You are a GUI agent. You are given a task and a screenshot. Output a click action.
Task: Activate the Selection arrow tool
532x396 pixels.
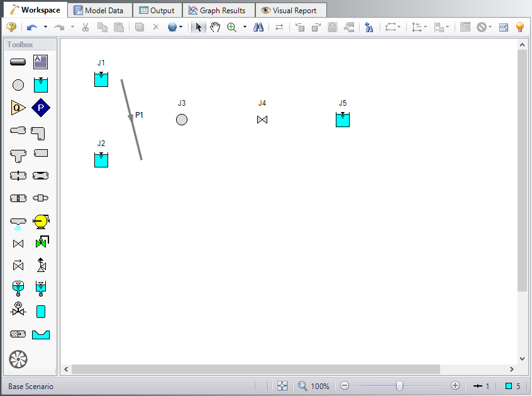pyautogui.click(x=199, y=27)
